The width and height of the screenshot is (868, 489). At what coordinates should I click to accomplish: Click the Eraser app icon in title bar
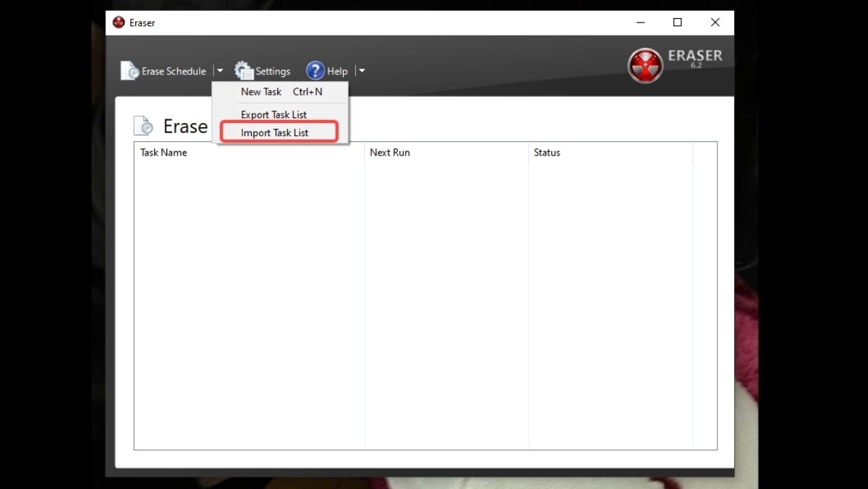[x=119, y=22]
